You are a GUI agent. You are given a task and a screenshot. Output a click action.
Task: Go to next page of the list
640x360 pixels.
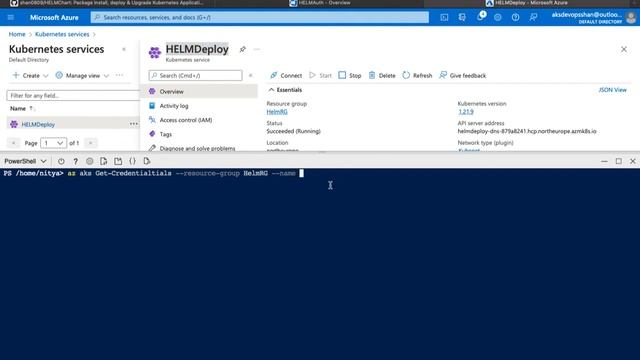coord(91,143)
